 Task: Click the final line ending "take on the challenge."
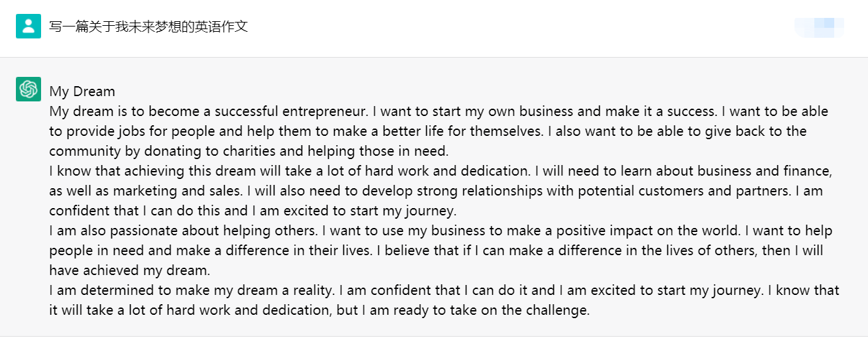click(319, 310)
